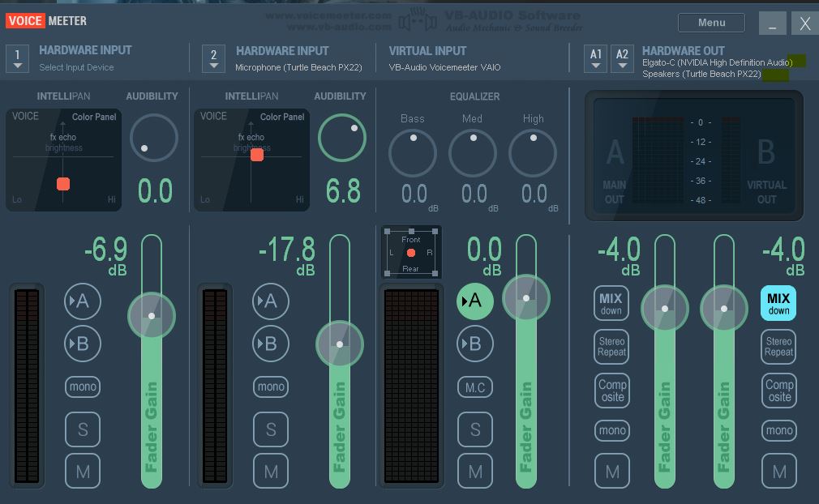This screenshot has height=504, width=819.
Task: Toggle mono on bus A
Action: (612, 430)
